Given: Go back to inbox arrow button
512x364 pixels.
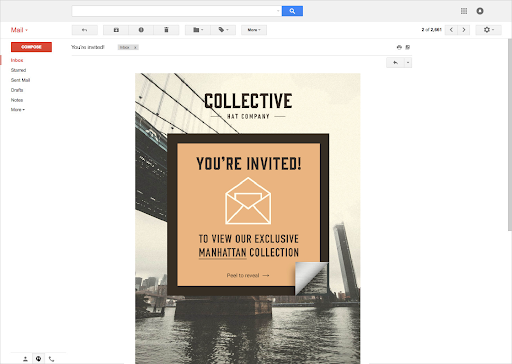Looking at the screenshot, I should 85,30.
